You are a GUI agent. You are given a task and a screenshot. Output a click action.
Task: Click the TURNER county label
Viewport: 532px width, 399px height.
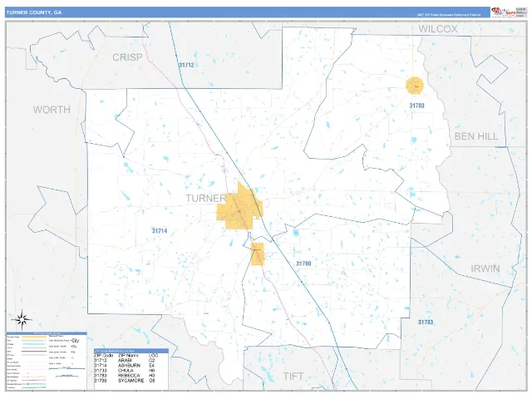(206, 198)
